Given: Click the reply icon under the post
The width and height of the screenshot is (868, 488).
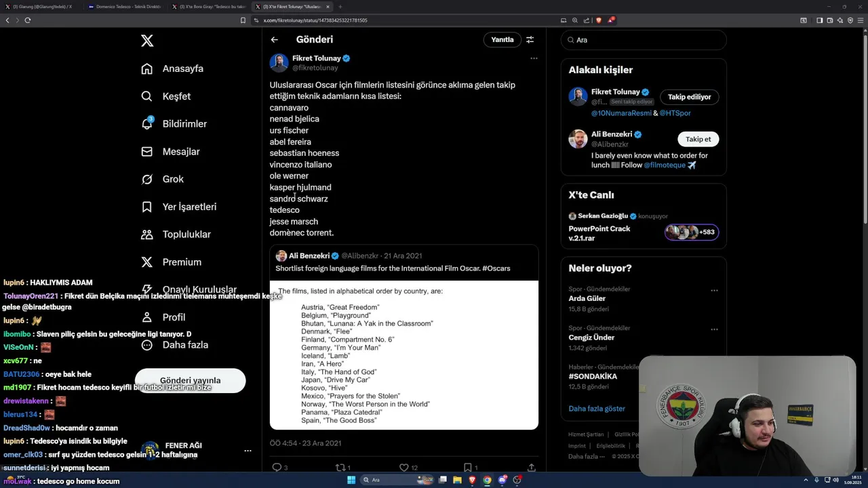Looking at the screenshot, I should tap(277, 467).
